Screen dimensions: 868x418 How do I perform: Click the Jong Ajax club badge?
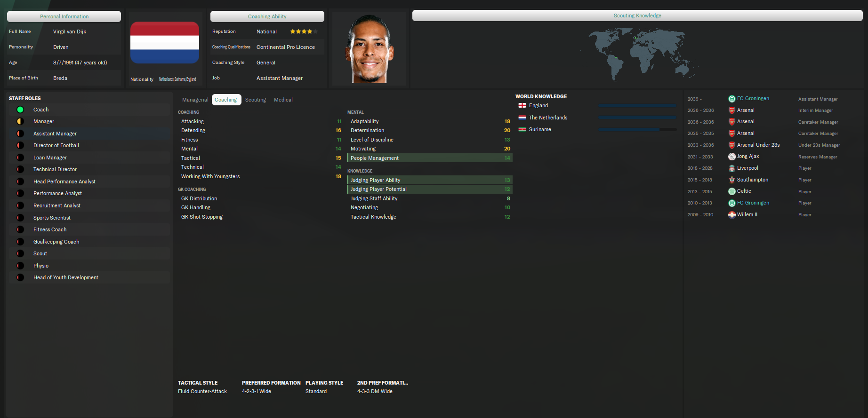pos(731,157)
